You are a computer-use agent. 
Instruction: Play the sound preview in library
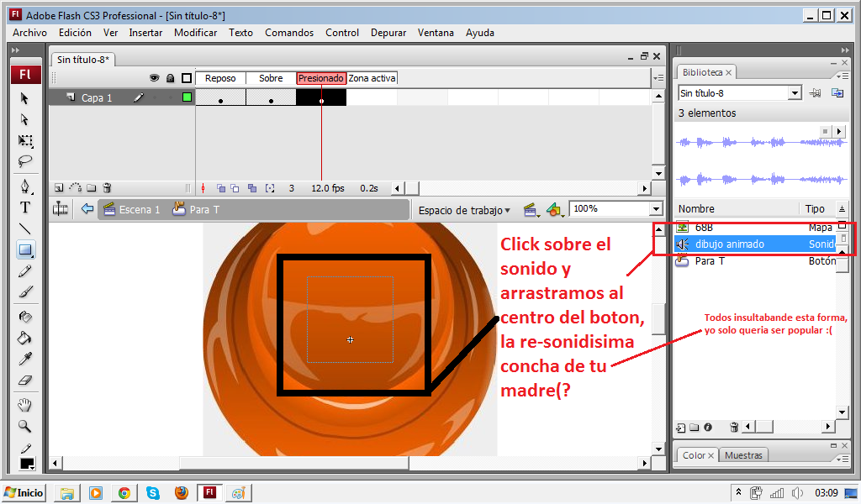click(838, 132)
